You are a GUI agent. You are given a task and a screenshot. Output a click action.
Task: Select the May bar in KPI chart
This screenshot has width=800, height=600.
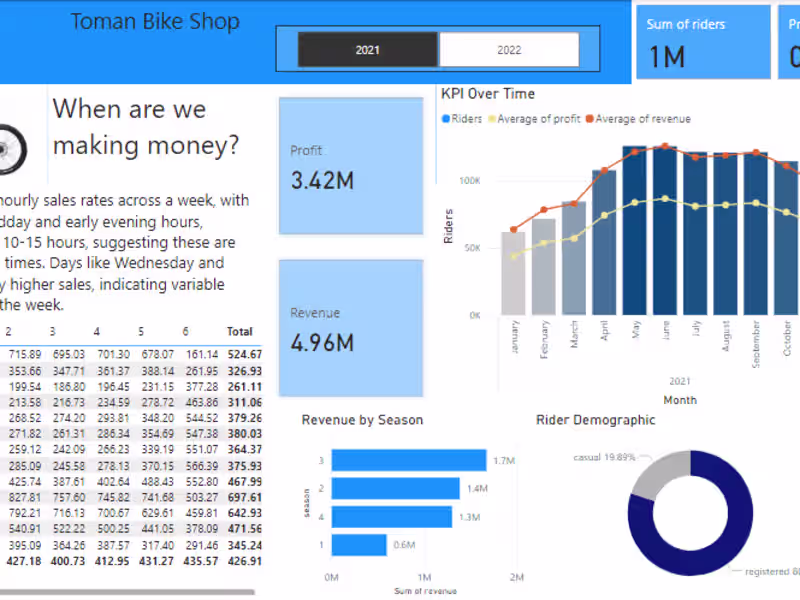pos(635,231)
